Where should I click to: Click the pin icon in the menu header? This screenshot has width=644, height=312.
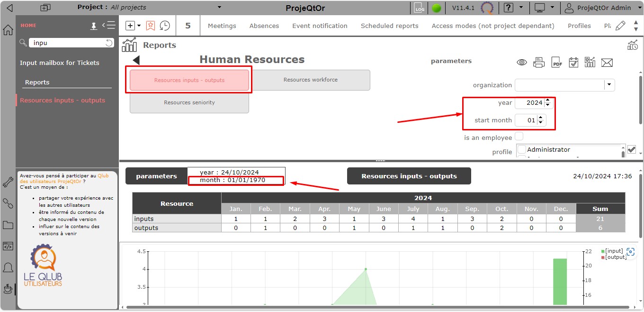pyautogui.click(x=94, y=26)
